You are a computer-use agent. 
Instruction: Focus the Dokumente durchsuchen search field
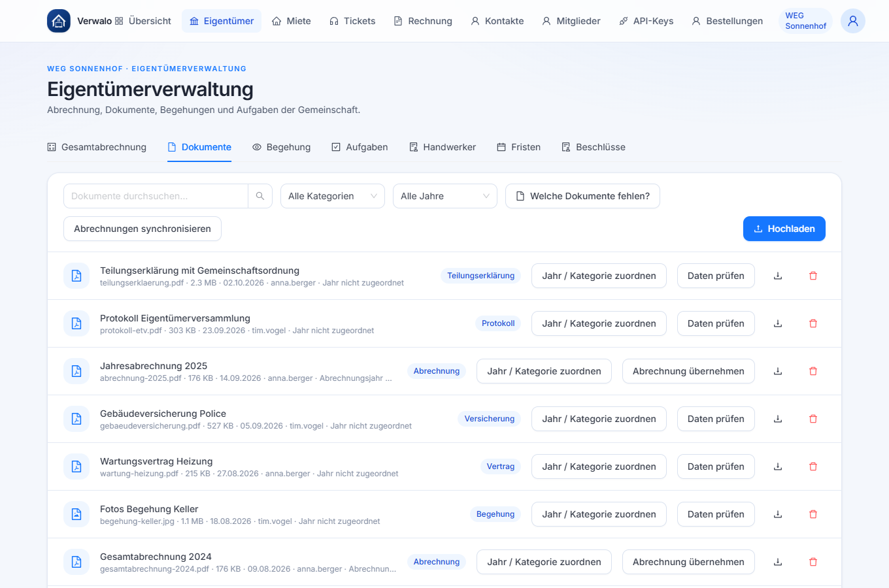pos(156,196)
